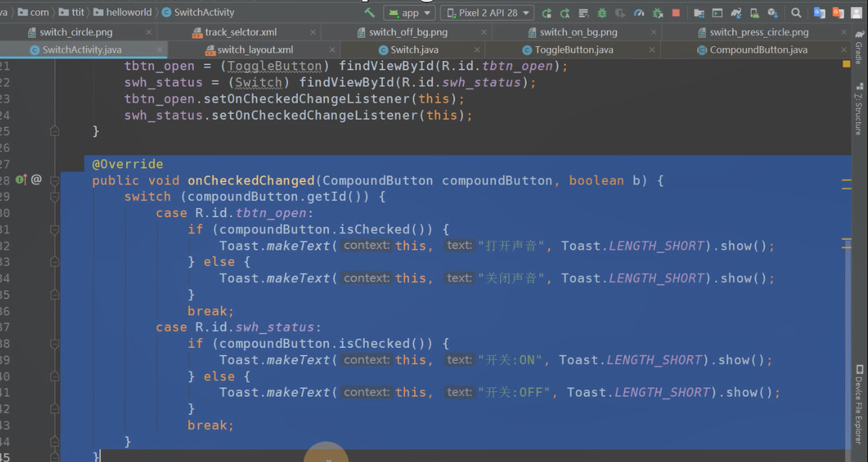Open the Profiler gauge icon
Image resolution: width=868 pixels, height=462 pixels.
point(639,13)
